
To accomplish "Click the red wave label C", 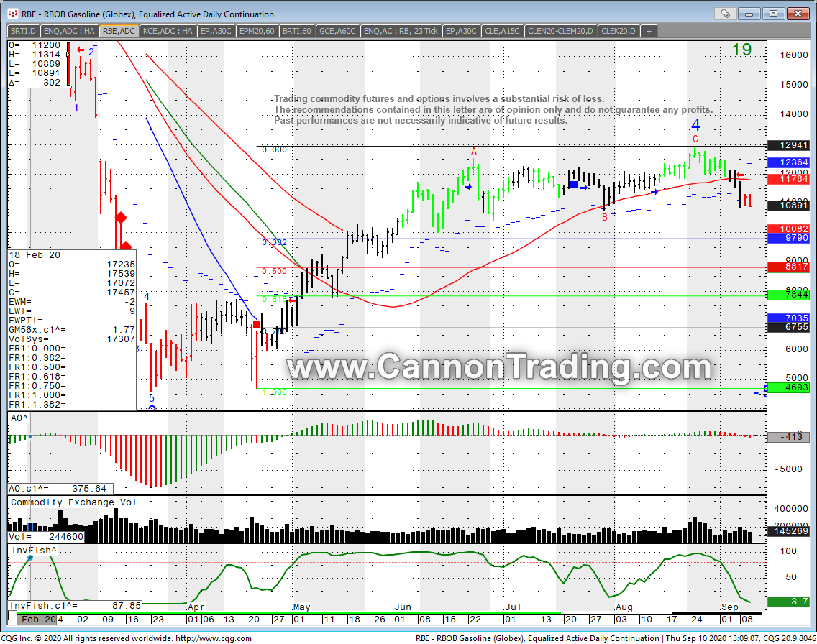I will (x=695, y=139).
